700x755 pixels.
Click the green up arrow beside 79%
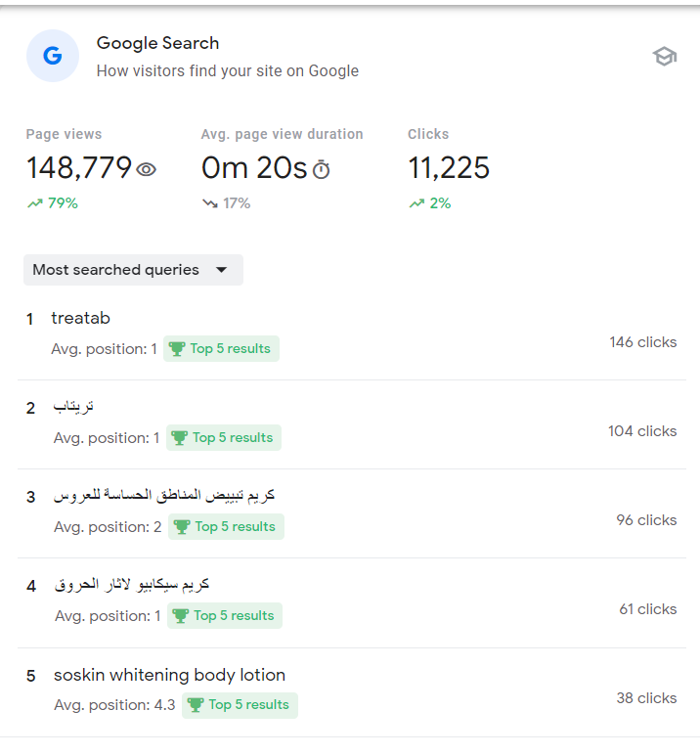click(x=35, y=203)
